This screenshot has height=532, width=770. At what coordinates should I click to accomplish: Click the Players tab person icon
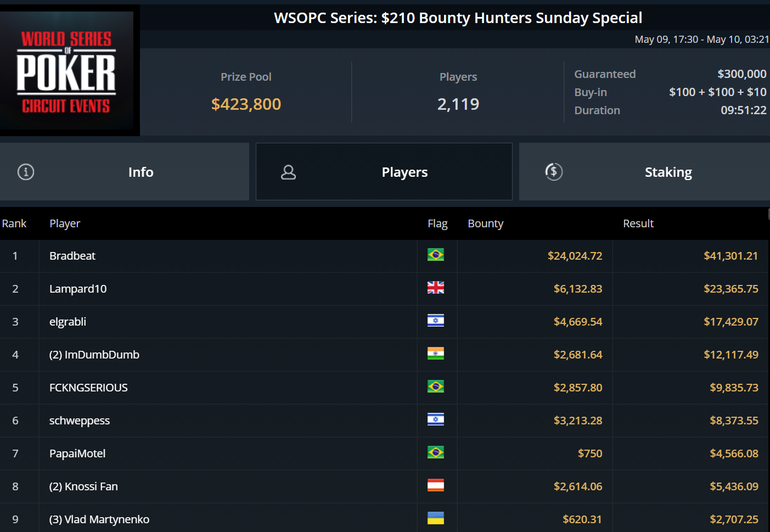click(288, 172)
